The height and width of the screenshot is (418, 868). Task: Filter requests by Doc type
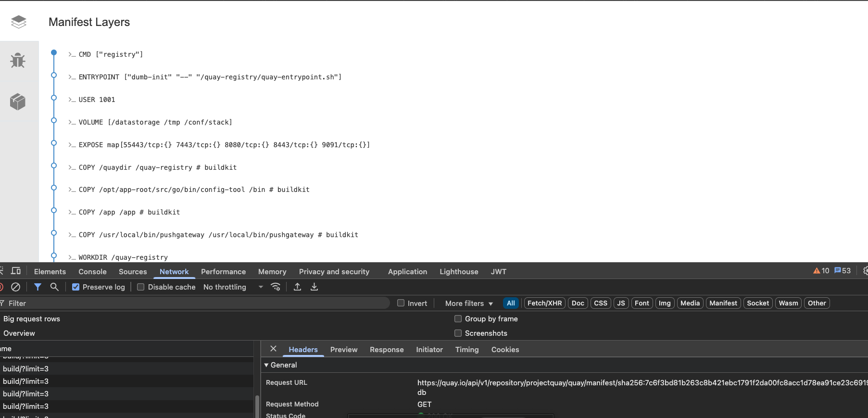pos(578,303)
